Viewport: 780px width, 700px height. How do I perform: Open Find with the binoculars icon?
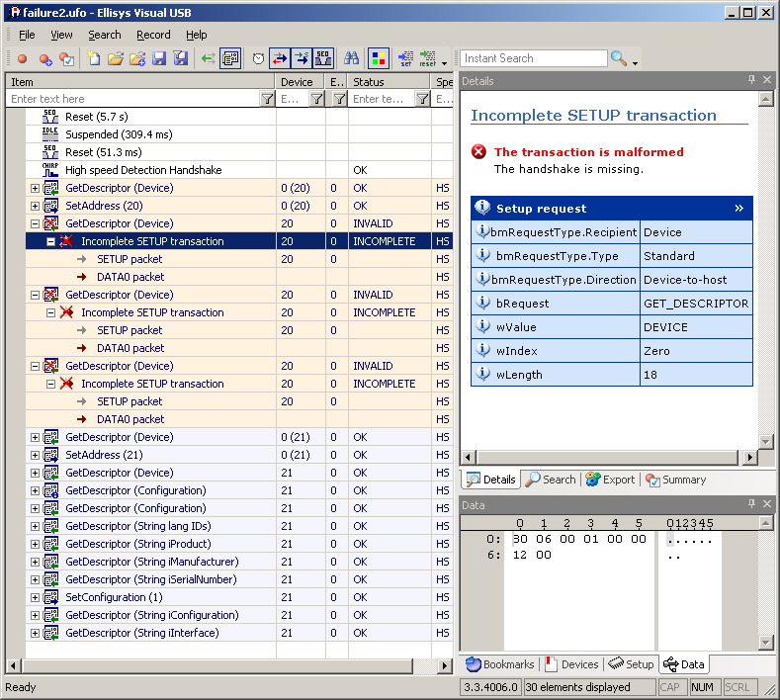351,58
